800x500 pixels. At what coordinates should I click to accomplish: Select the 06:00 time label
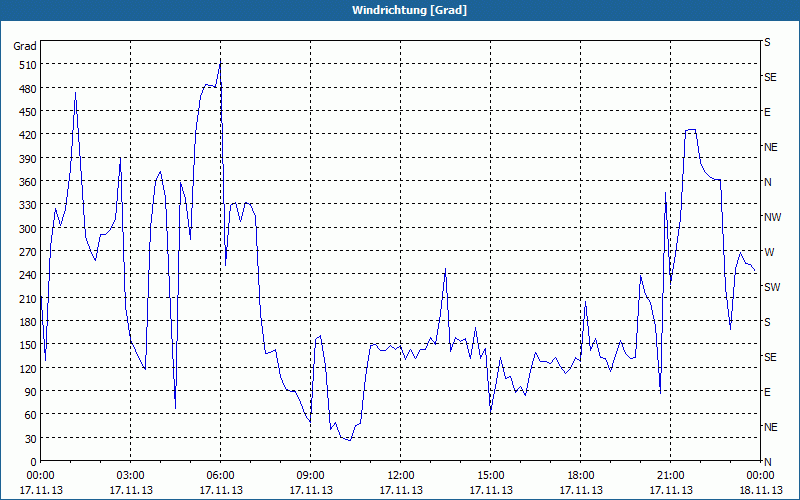pos(220,476)
